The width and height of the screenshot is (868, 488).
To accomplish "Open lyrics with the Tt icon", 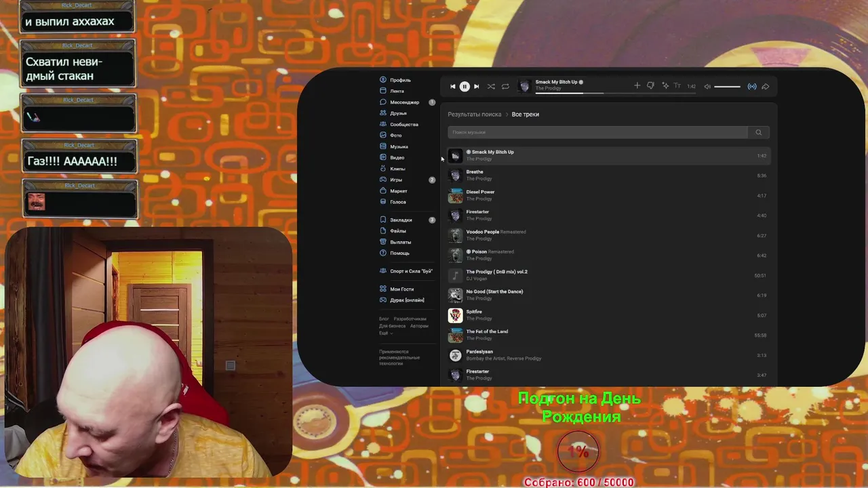I will 677,85.
